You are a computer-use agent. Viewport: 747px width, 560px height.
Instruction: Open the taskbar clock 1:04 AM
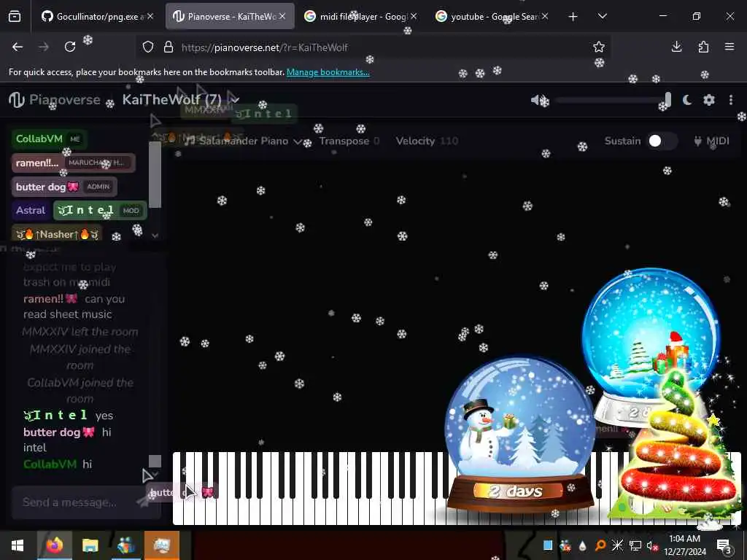[685, 545]
